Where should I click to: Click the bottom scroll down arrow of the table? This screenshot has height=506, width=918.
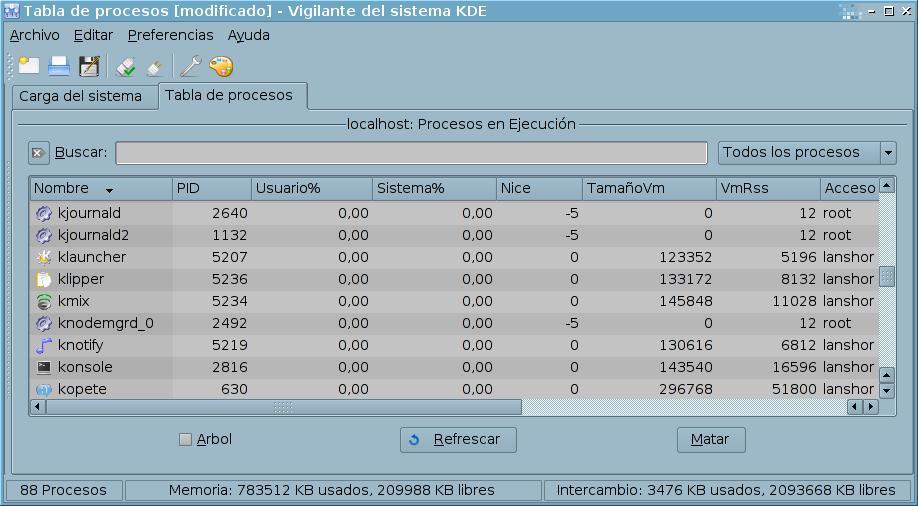(887, 391)
